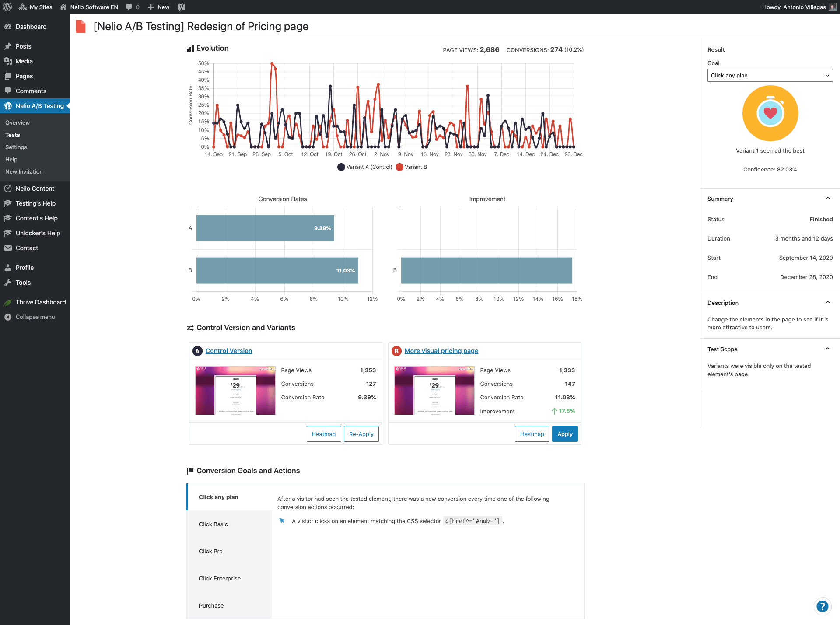Open the Goal dropdown showing Click any plan
This screenshot has height=625, width=840.
[x=770, y=75]
